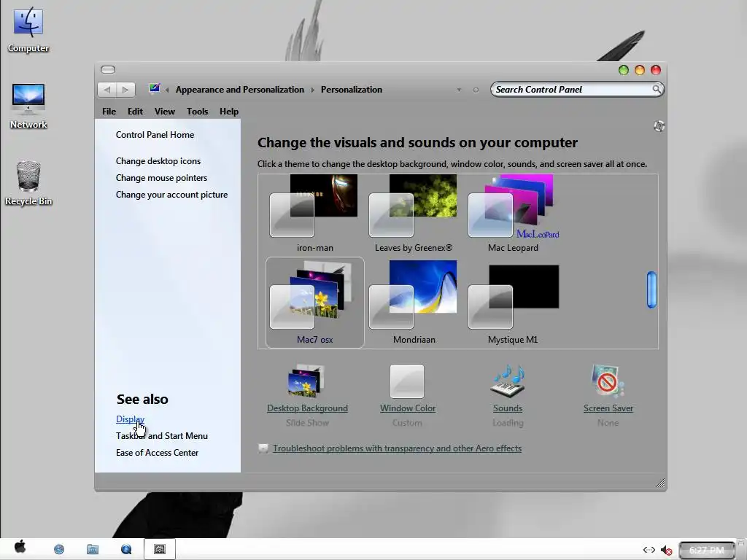Open Troubleshoot problems with transparency link

397,448
